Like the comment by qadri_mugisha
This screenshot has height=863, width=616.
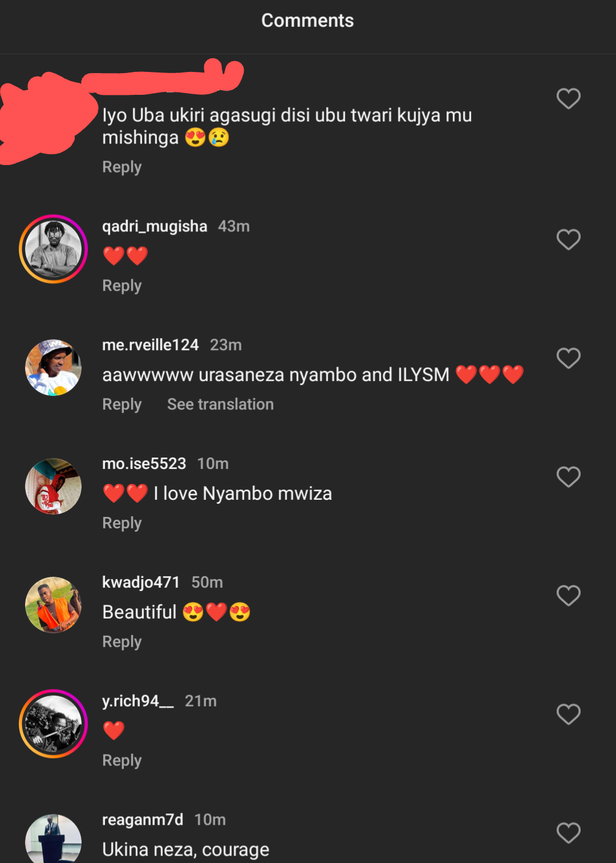click(568, 239)
